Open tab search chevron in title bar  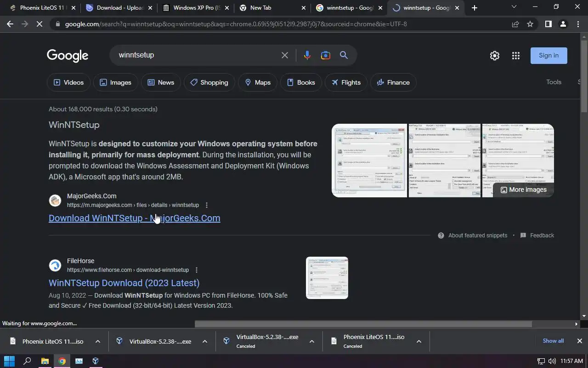pyautogui.click(x=514, y=7)
